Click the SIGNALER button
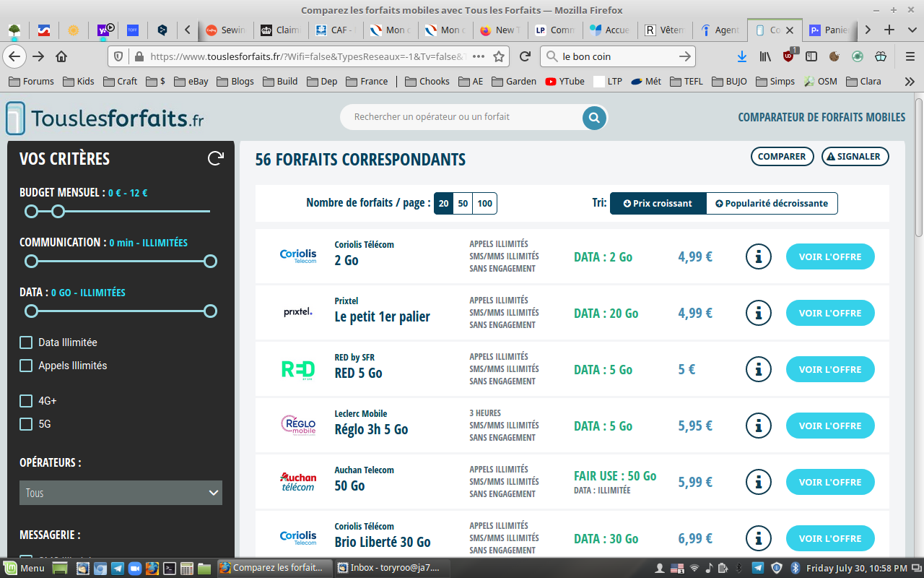 tap(855, 156)
